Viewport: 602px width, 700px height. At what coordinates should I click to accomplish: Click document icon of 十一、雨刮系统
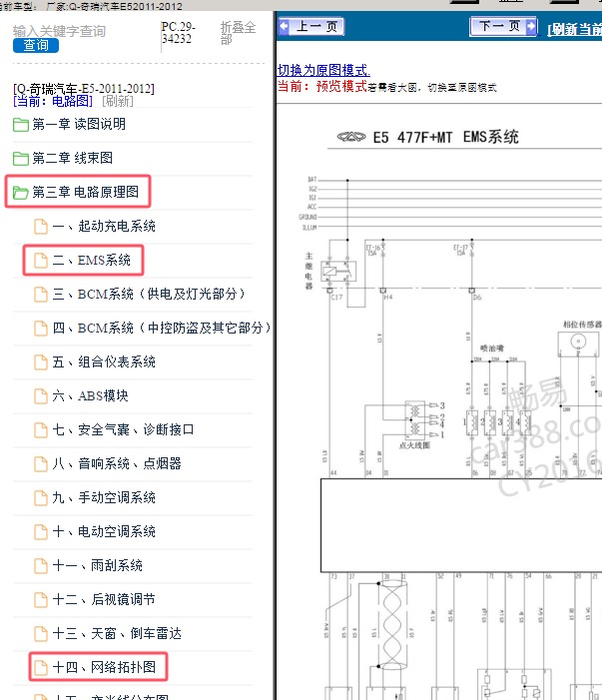coord(41,565)
